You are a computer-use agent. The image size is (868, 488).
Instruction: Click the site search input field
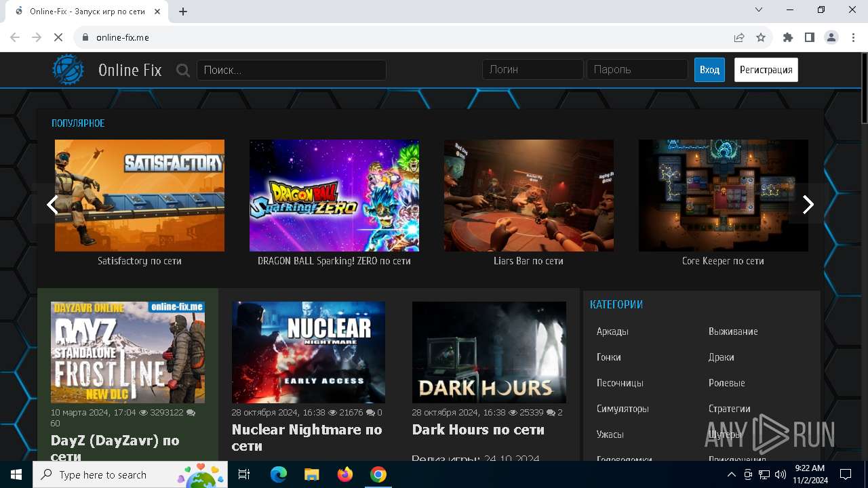[x=292, y=70]
